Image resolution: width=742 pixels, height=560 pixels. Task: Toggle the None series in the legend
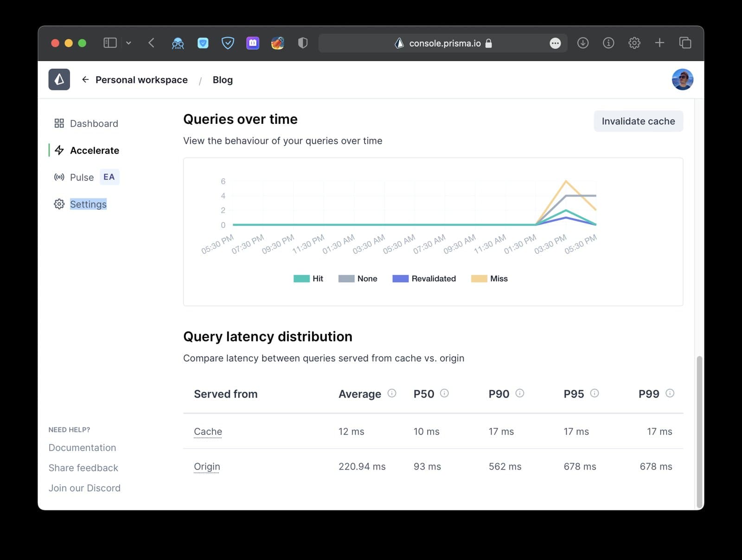(x=358, y=278)
